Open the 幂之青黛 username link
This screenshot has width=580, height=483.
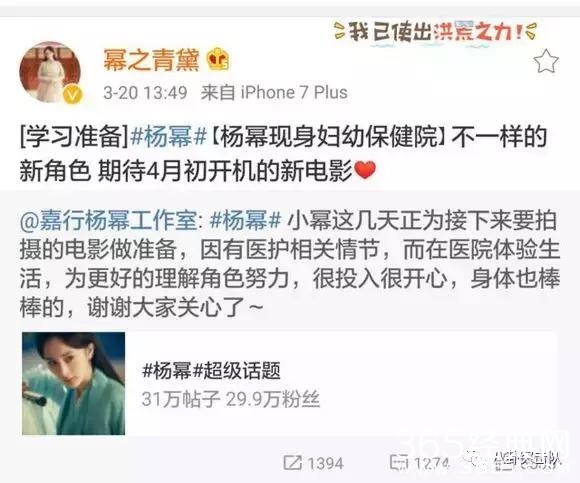click(151, 60)
